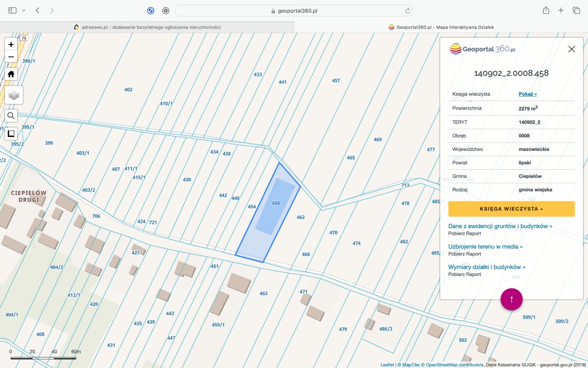Activate the measurement tool icon

pos(11,134)
